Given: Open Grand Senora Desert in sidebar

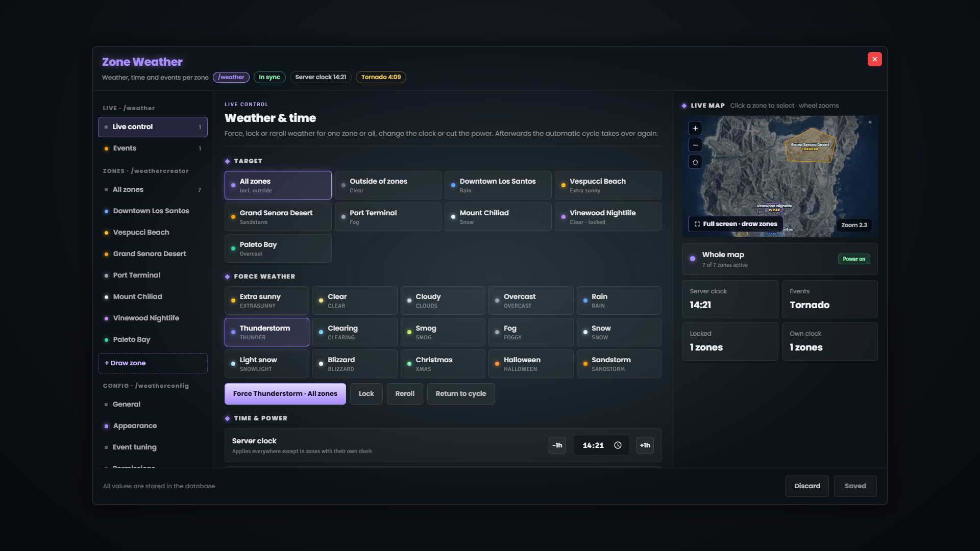Looking at the screenshot, I should click(x=153, y=254).
